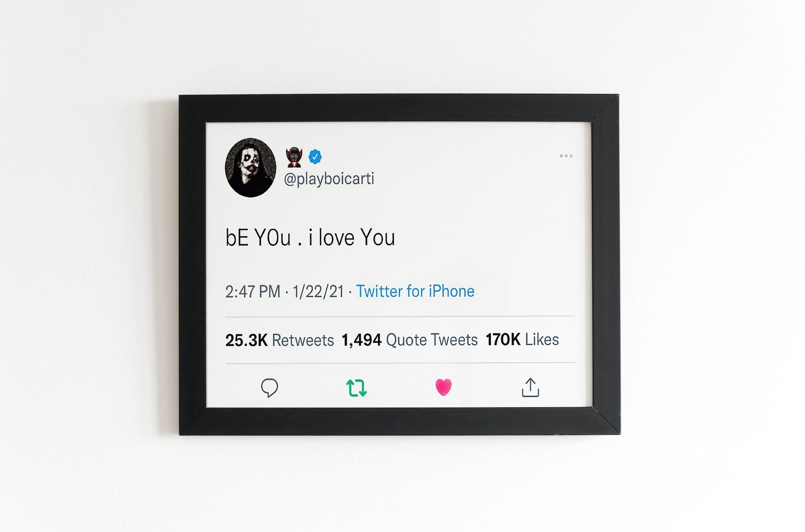Viewport: 805px width, 532px height.
Task: Open the Twitter for iPhone link
Action: point(415,291)
